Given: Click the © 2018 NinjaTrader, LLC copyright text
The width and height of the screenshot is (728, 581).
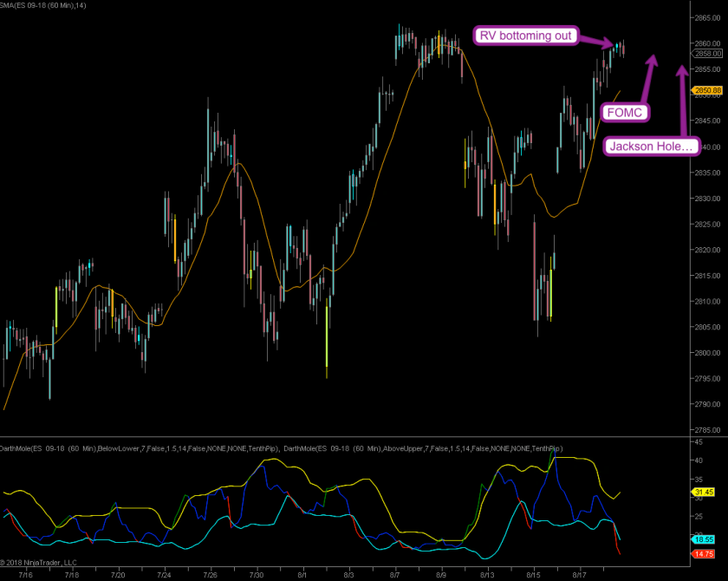Looking at the screenshot, I should [x=39, y=563].
